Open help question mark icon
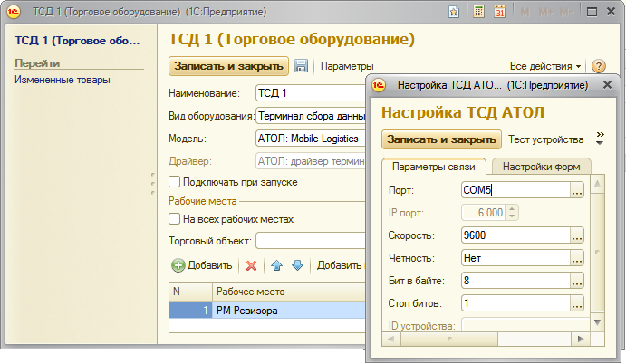 click(599, 66)
